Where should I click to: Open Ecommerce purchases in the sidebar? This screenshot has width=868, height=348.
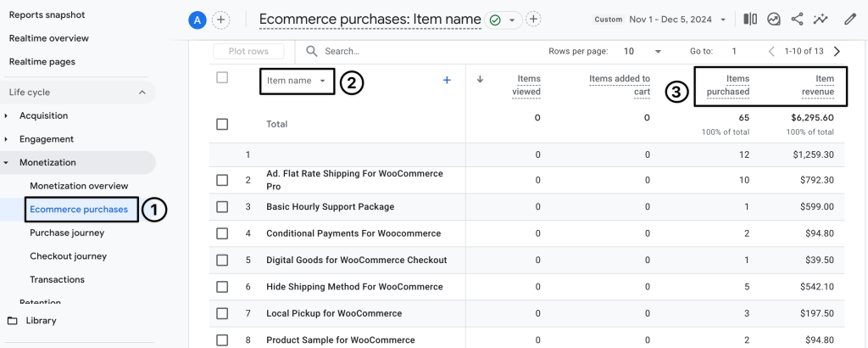pyautogui.click(x=79, y=209)
